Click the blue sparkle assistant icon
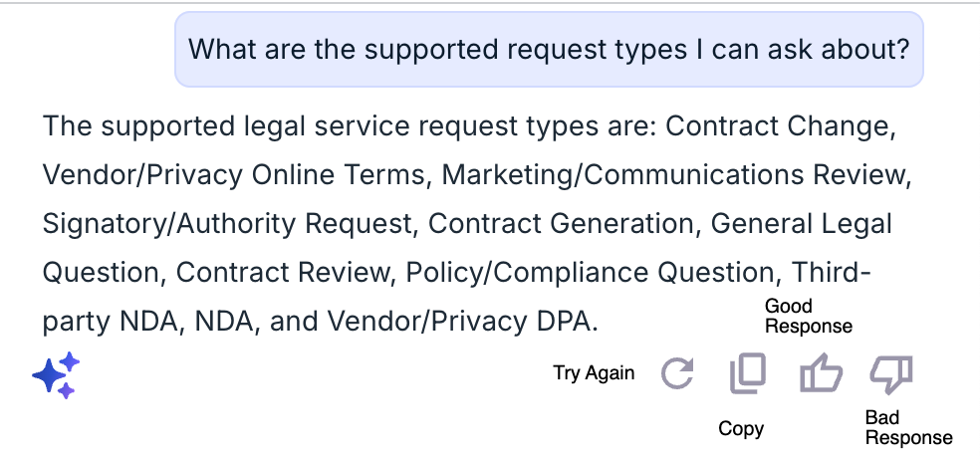The height and width of the screenshot is (464, 980). [x=56, y=374]
